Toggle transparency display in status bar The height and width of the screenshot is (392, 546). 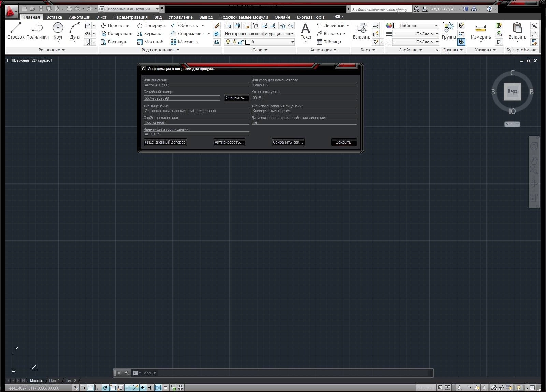(158, 388)
